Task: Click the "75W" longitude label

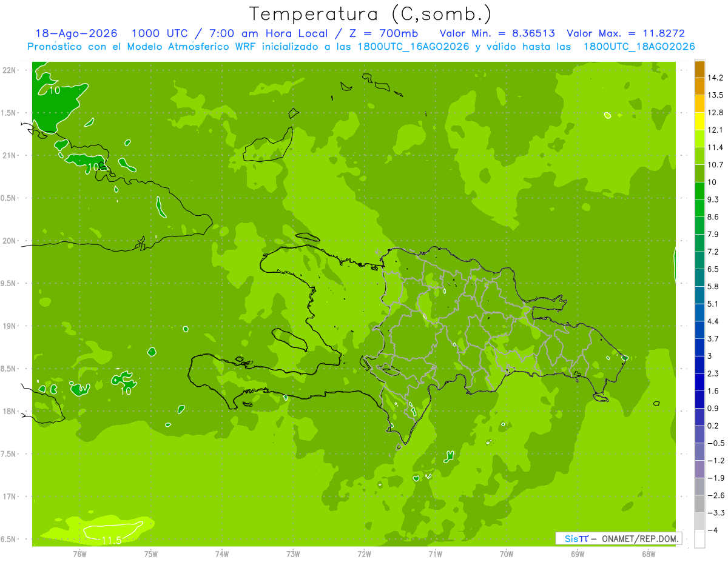Action: coord(150,554)
